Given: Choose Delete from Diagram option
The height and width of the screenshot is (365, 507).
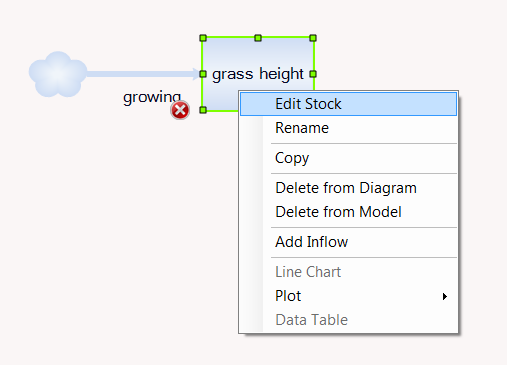Looking at the screenshot, I should point(348,188).
